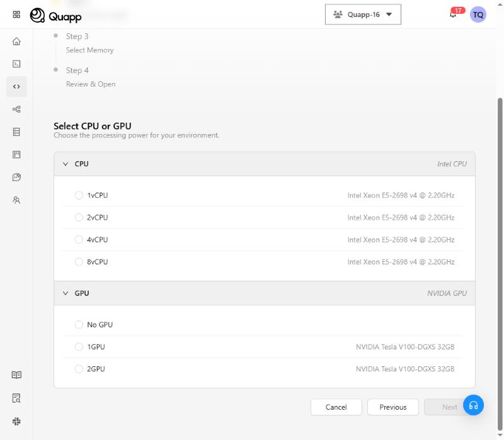The width and height of the screenshot is (504, 440).
Task: Click the Cancel button
Action: point(336,407)
